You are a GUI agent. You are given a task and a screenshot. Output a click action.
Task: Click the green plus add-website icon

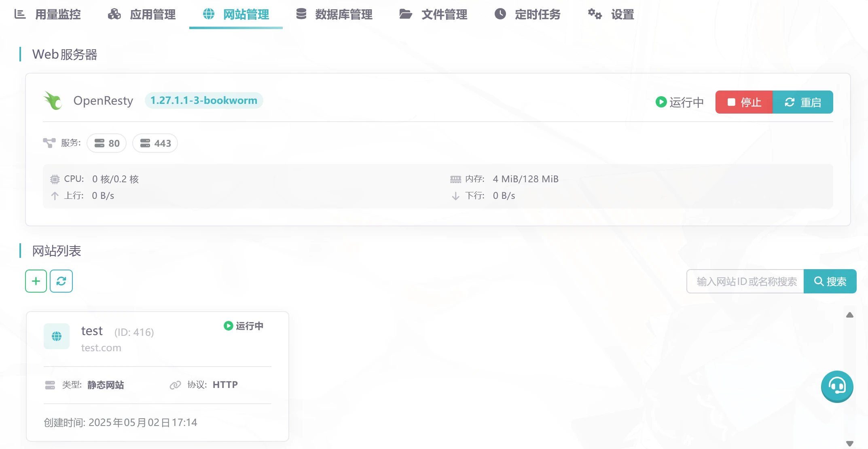pos(36,281)
